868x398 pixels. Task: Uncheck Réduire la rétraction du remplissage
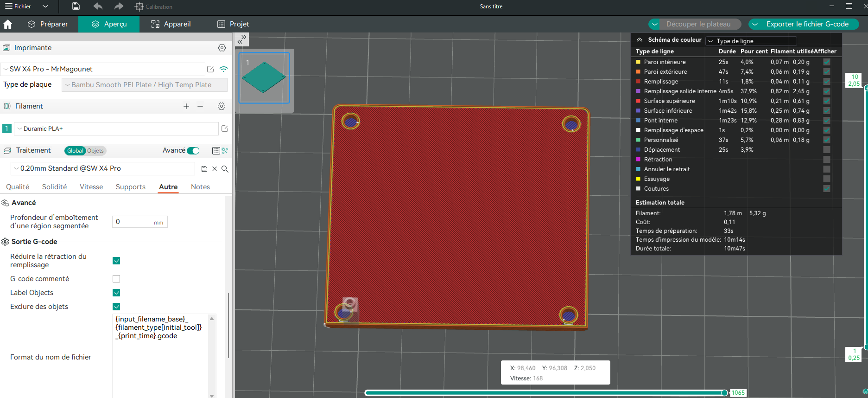116,261
